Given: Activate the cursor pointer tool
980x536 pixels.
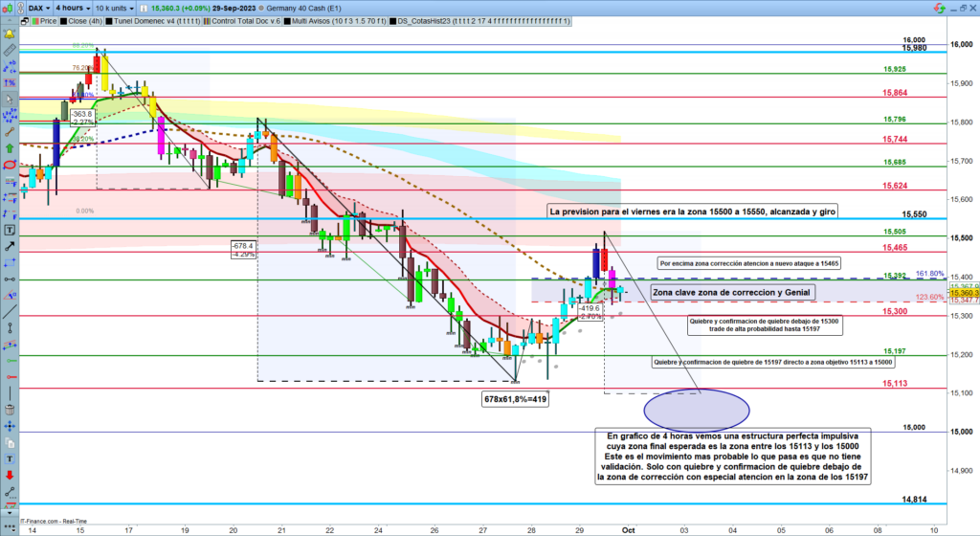Looking at the screenshot, I should (x=11, y=100).
